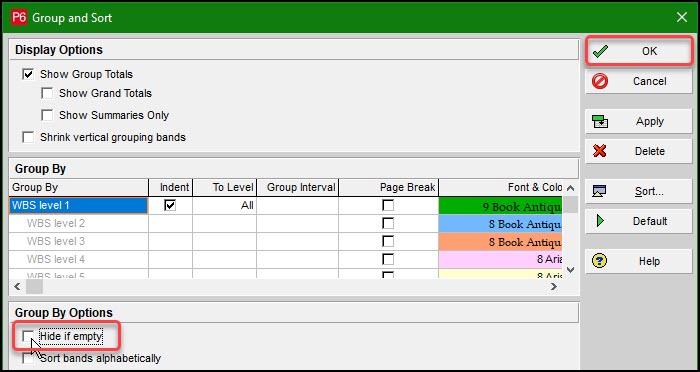700x372 pixels.
Task: Restore settings with Default button
Action: [638, 221]
